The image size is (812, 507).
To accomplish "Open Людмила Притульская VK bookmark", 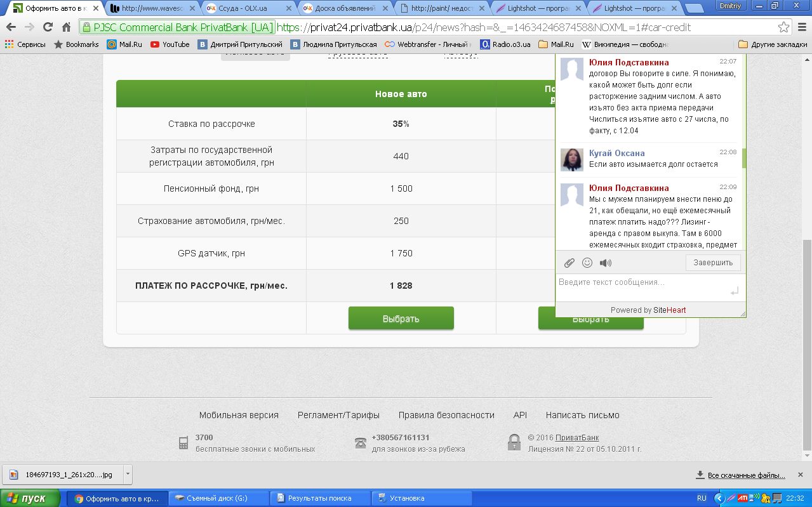I will point(334,44).
